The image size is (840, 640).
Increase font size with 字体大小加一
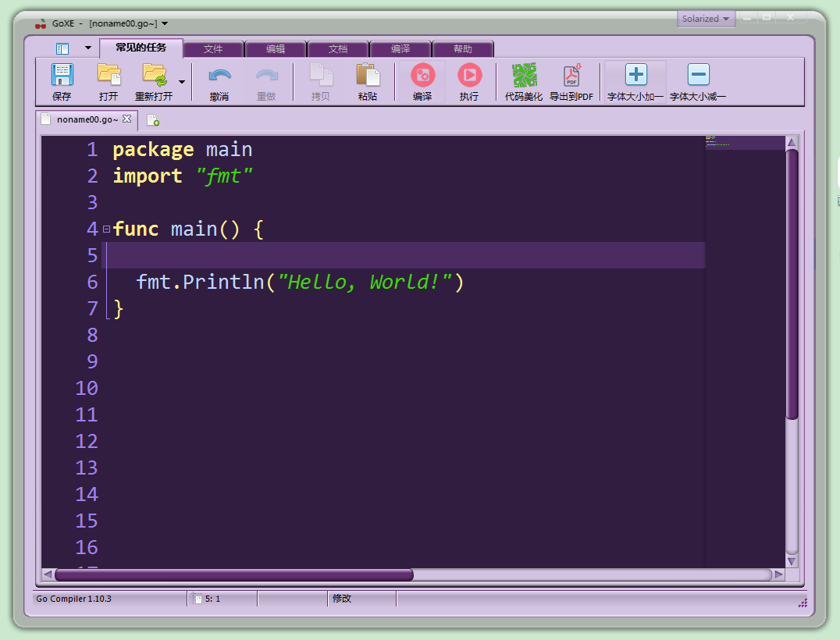click(x=635, y=76)
